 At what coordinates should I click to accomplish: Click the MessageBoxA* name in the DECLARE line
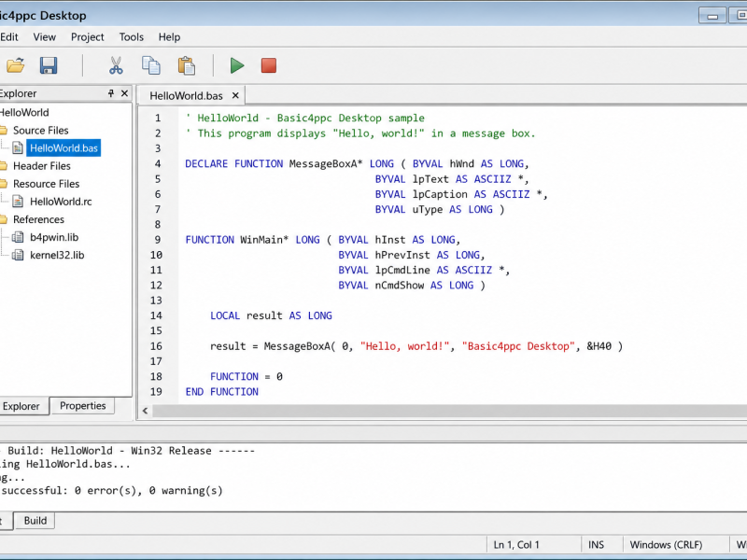[x=325, y=164]
